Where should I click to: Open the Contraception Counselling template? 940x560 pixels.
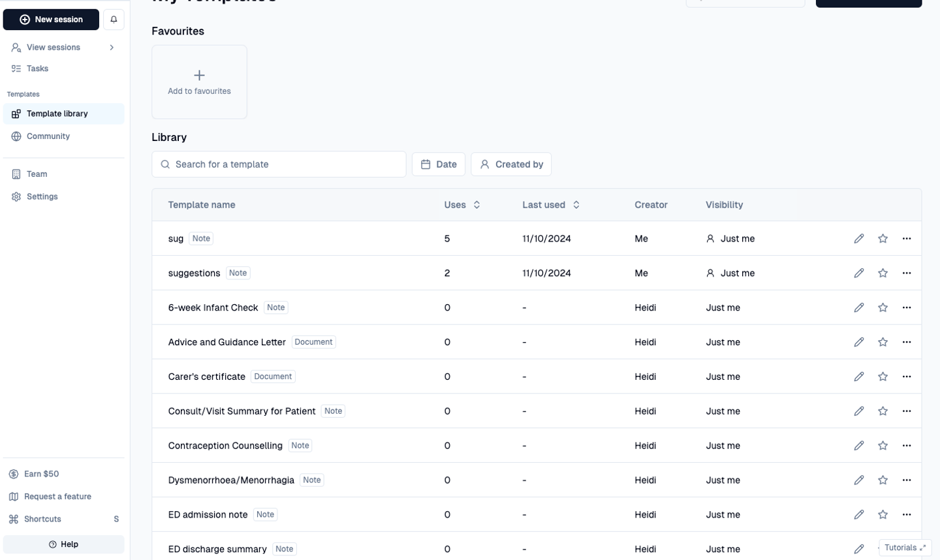click(x=225, y=446)
